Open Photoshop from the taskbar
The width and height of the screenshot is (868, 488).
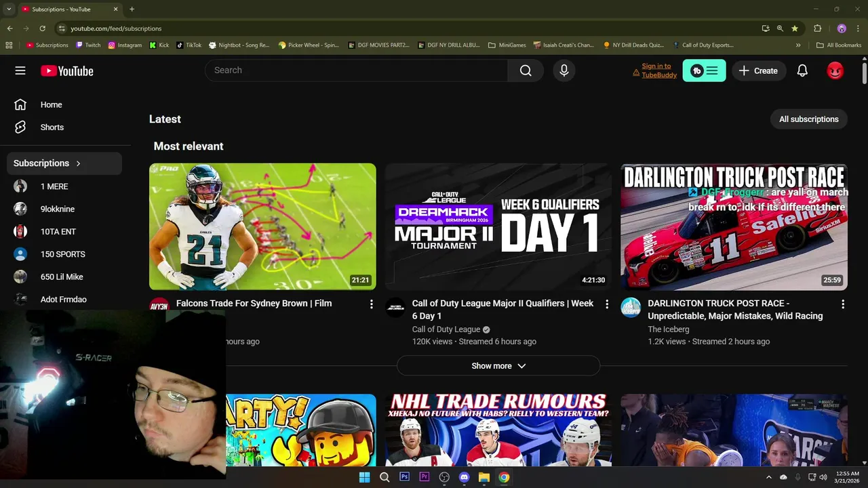[404, 477]
